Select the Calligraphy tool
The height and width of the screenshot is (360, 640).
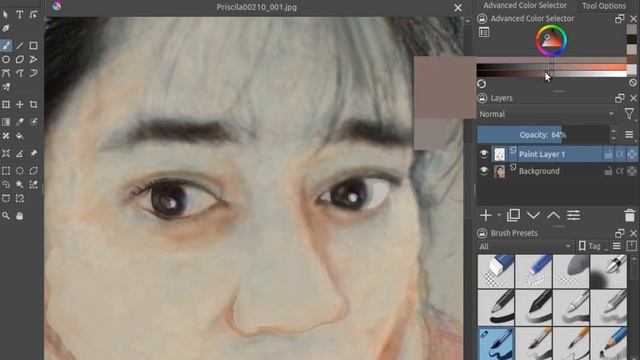pos(6,29)
